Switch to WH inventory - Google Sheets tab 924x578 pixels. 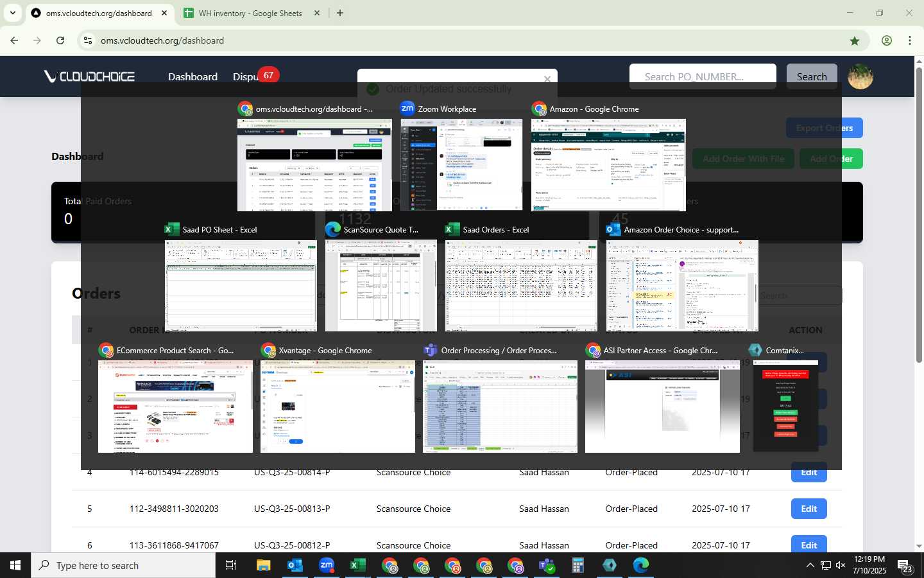tap(252, 13)
